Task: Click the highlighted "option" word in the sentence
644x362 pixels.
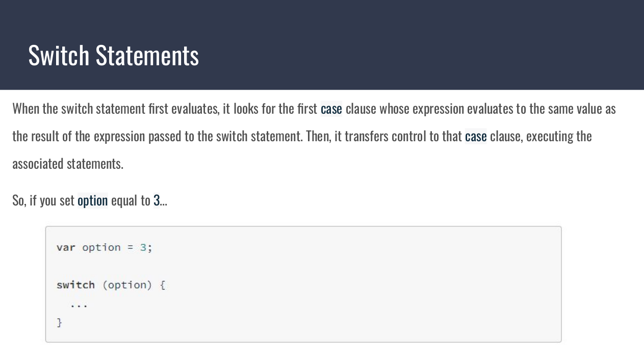Action: tap(92, 201)
